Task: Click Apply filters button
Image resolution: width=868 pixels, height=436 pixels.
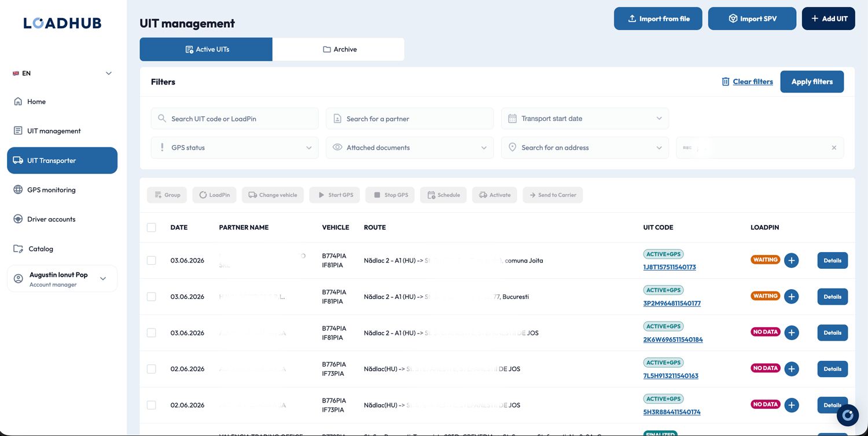Action: (812, 82)
